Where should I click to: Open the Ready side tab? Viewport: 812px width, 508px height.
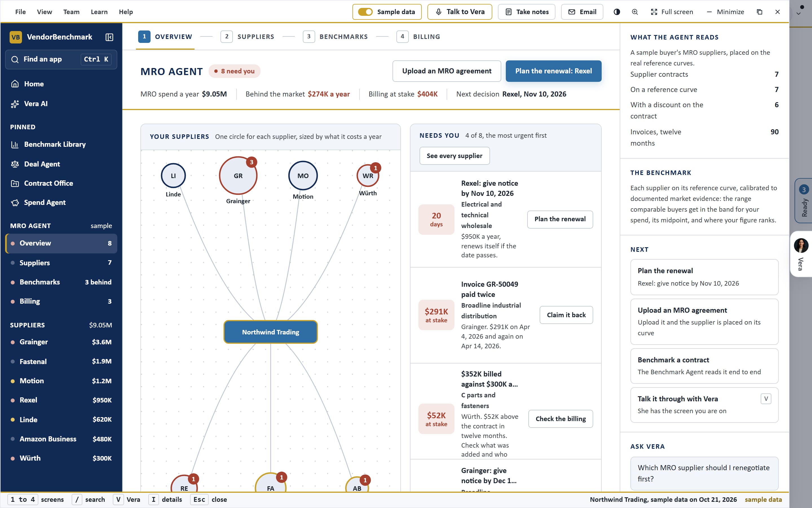coord(803,201)
